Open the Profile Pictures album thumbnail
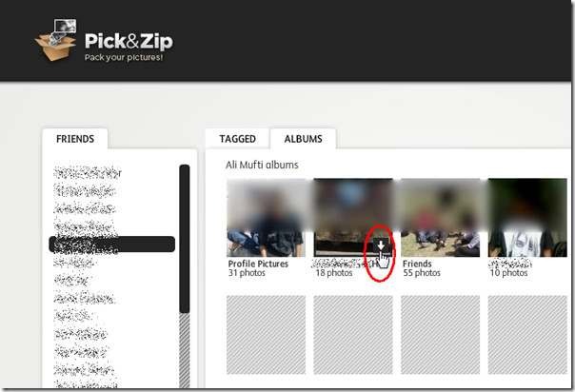This screenshot has height=392, width=575. [267, 217]
